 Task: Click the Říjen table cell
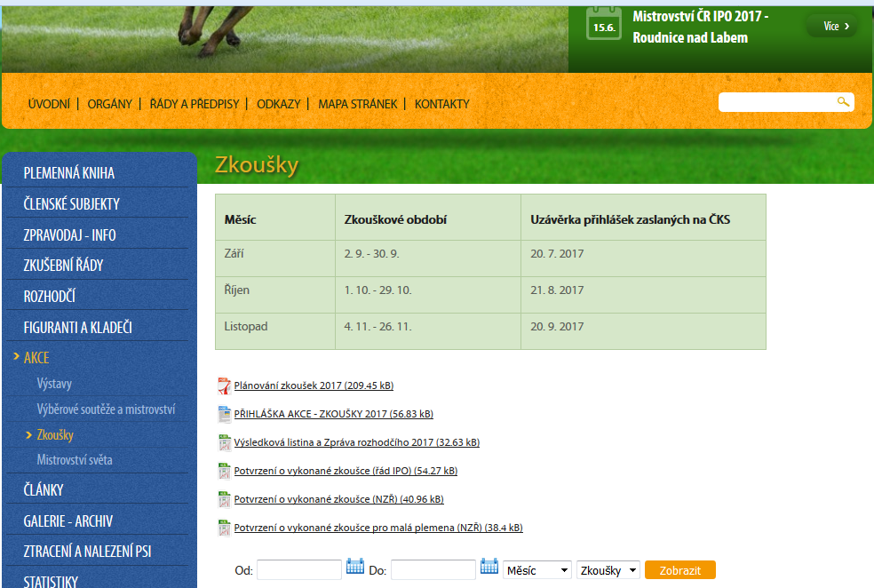(275, 295)
